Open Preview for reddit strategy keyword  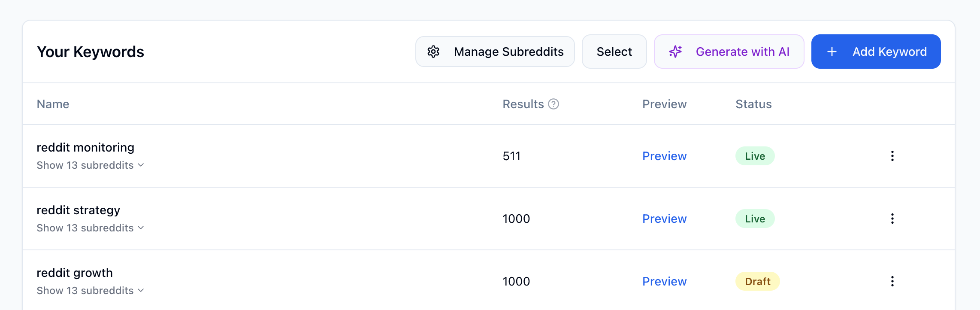tap(664, 219)
